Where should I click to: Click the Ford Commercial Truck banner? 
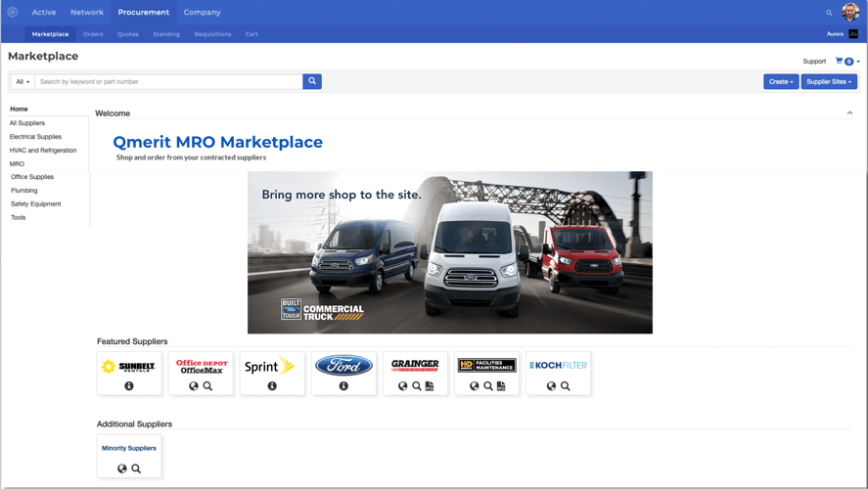coord(450,252)
